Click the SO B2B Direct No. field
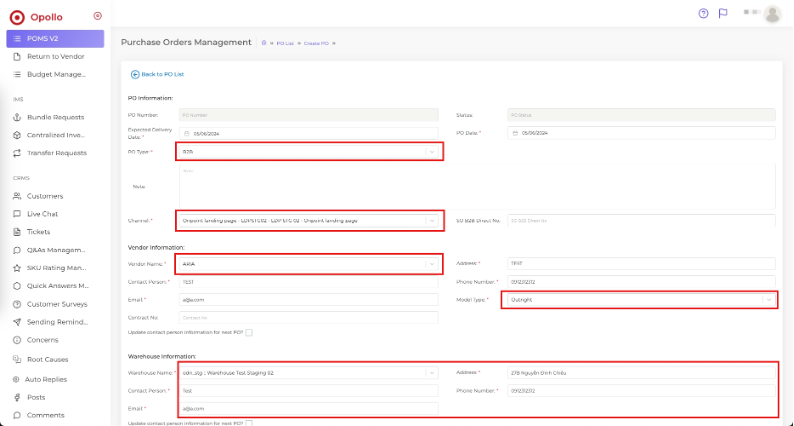794x426 pixels. pos(641,221)
